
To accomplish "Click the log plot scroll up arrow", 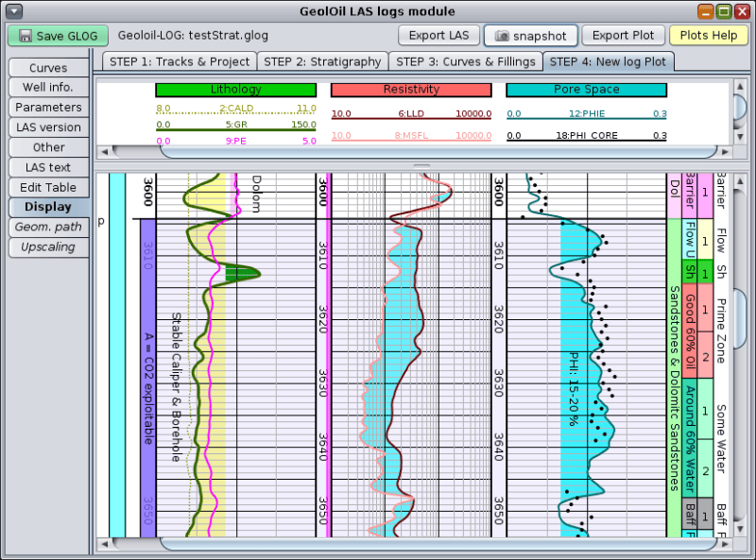I will [x=740, y=181].
